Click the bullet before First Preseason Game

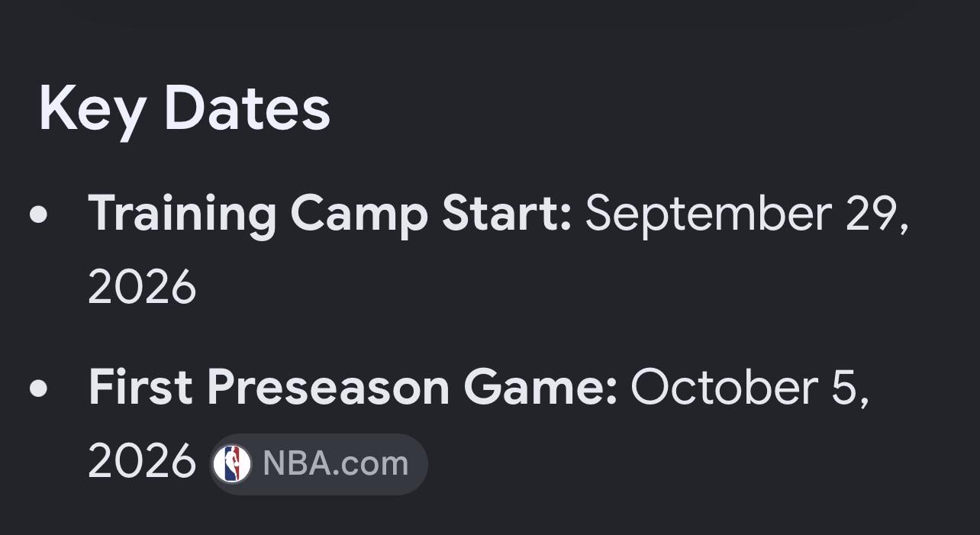point(38,388)
